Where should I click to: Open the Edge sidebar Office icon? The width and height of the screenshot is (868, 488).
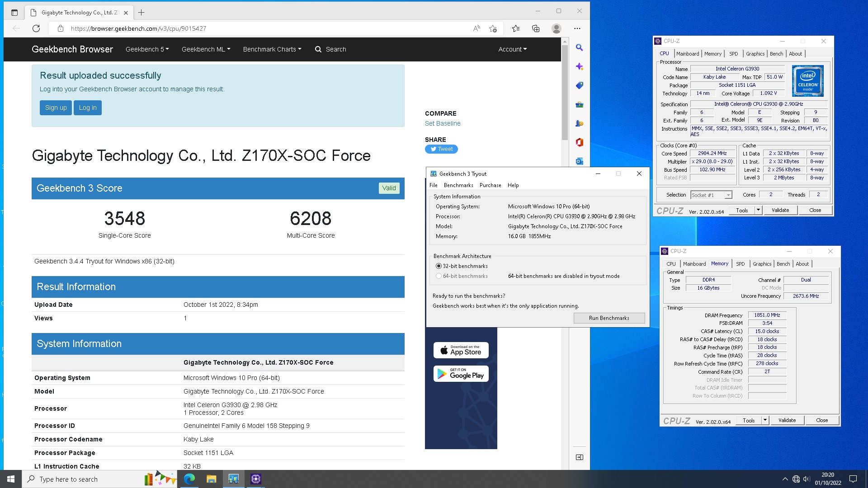click(579, 142)
